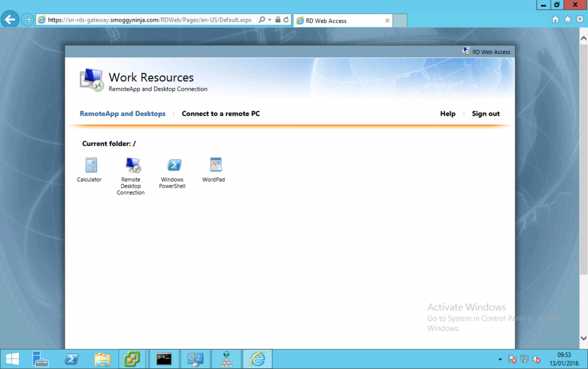This screenshot has height=369, width=588.
Task: Start the Windows PowerShell RemoteApp icon
Action: 174,165
